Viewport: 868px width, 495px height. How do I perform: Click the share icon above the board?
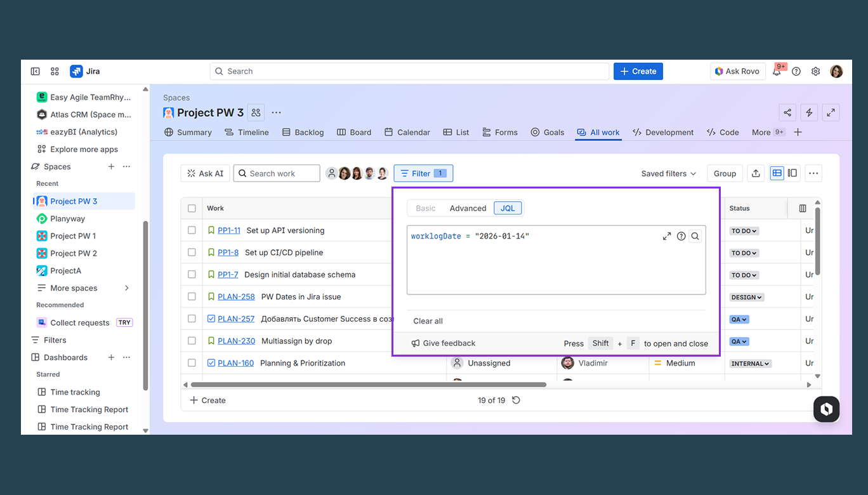pos(787,112)
